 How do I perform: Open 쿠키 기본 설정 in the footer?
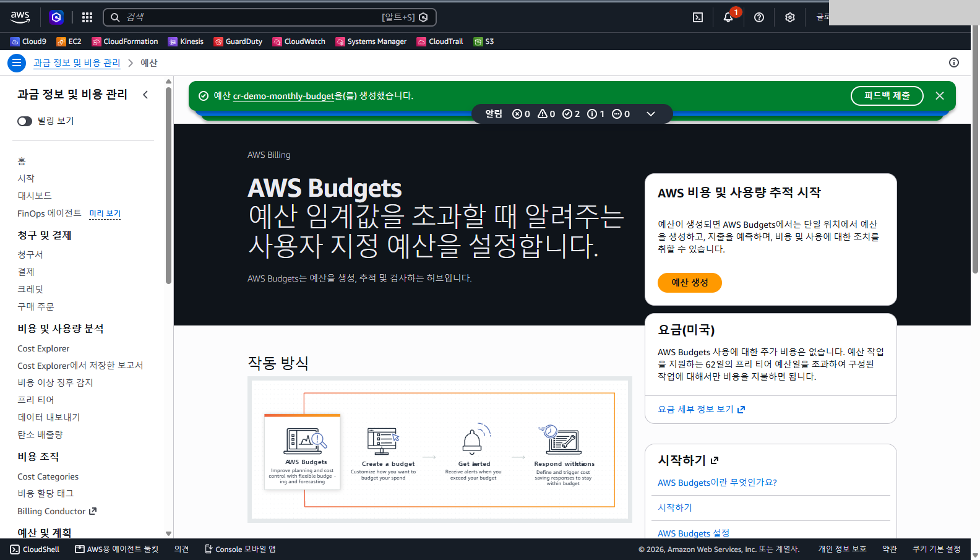point(937,549)
